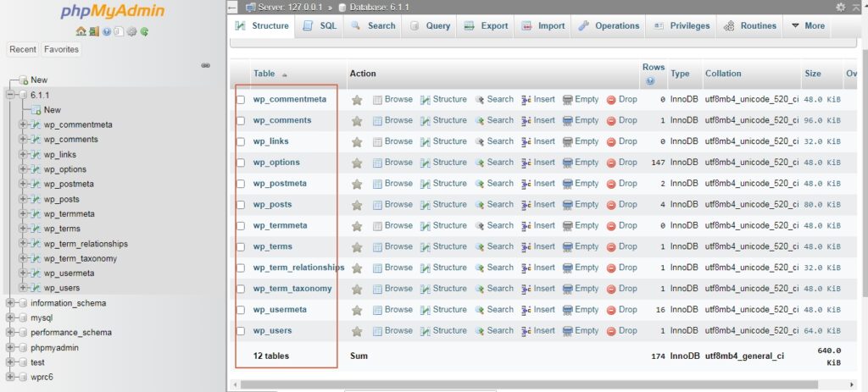Click Structure icon in wp_links row
The image size is (868, 392).
[426, 142]
